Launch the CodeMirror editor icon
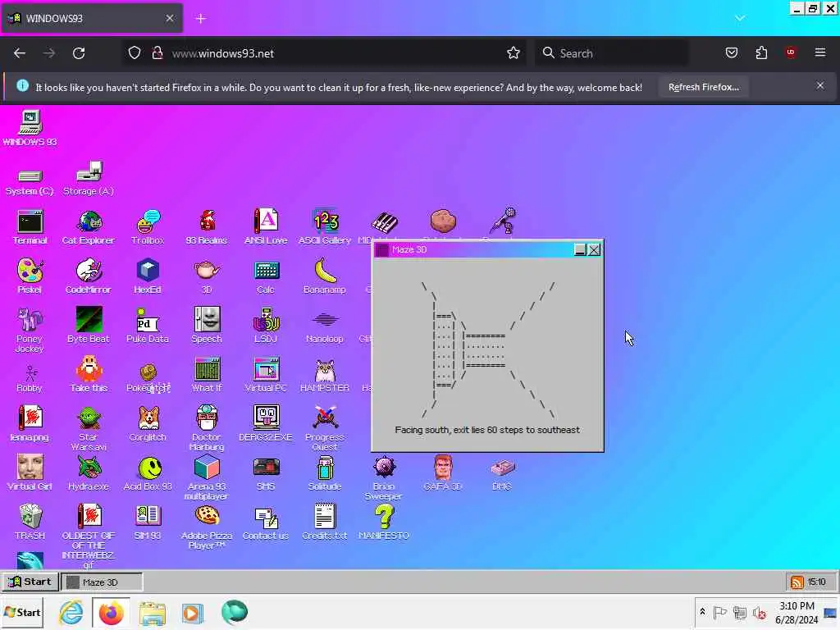Image resolution: width=840 pixels, height=630 pixels. (x=89, y=276)
